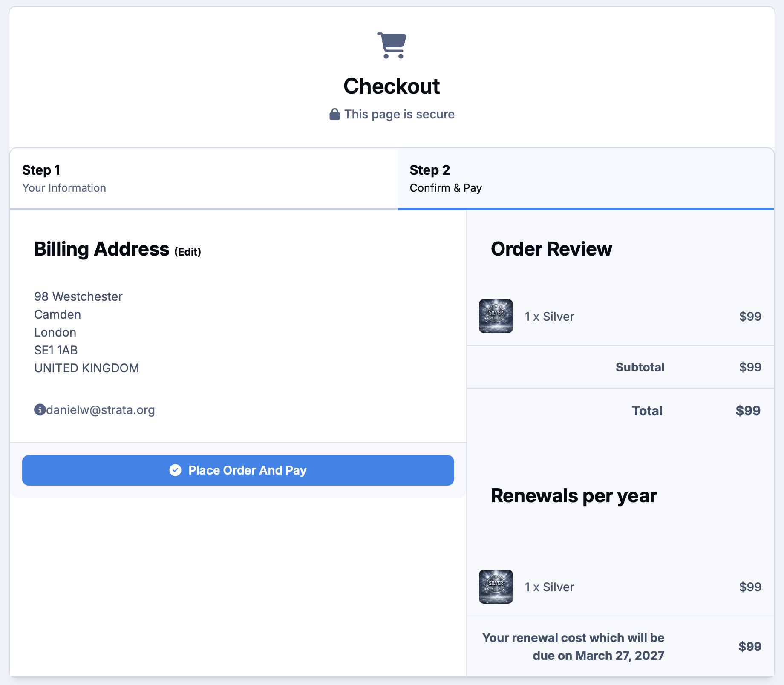
Task: Click the 1 x Silver item under Renewals per year
Action: [x=549, y=587]
